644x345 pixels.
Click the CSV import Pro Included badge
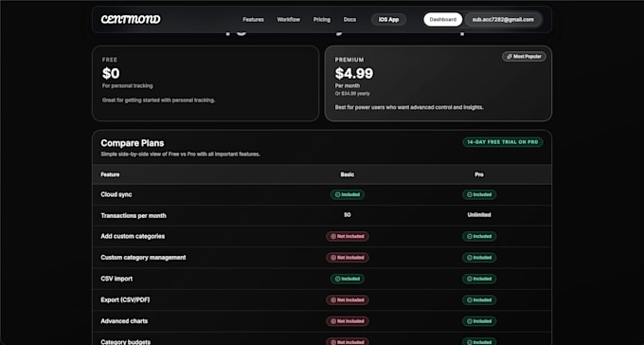pos(479,279)
